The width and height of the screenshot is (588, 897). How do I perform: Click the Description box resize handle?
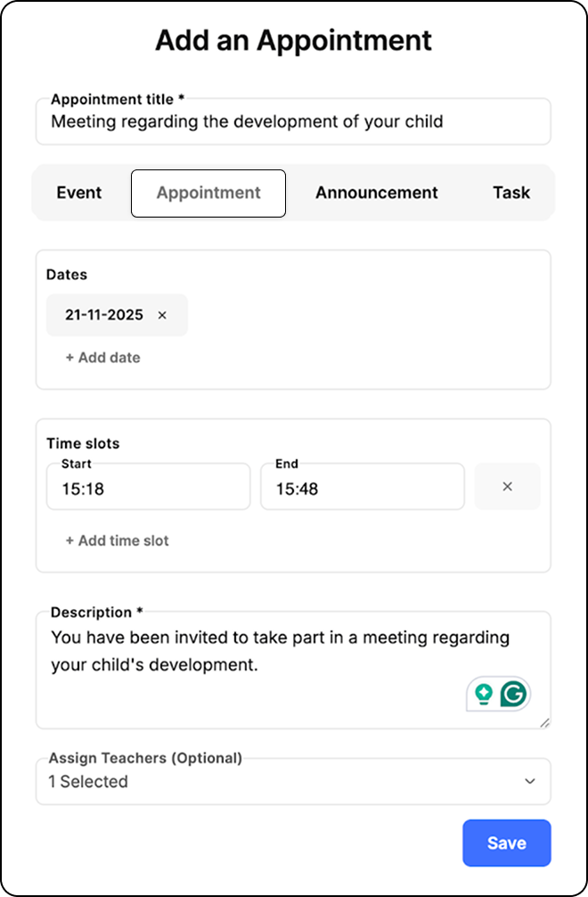[x=544, y=723]
